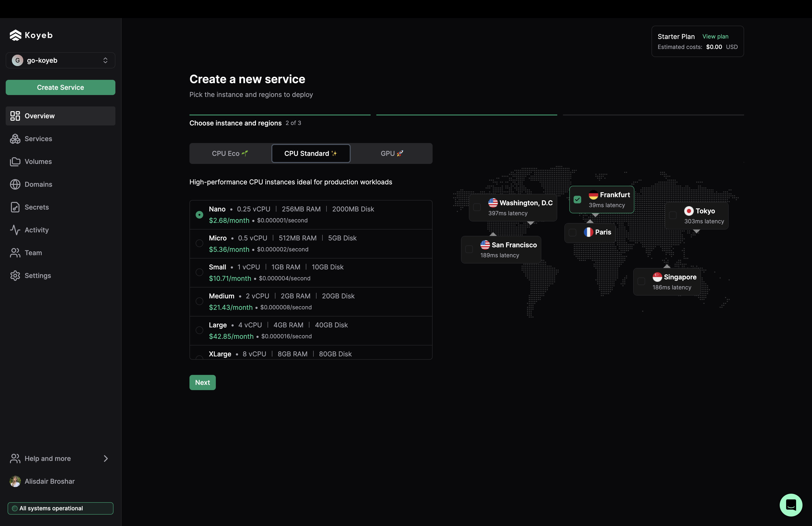Open the chat support bubble
This screenshot has width=812, height=526.
pyautogui.click(x=791, y=505)
